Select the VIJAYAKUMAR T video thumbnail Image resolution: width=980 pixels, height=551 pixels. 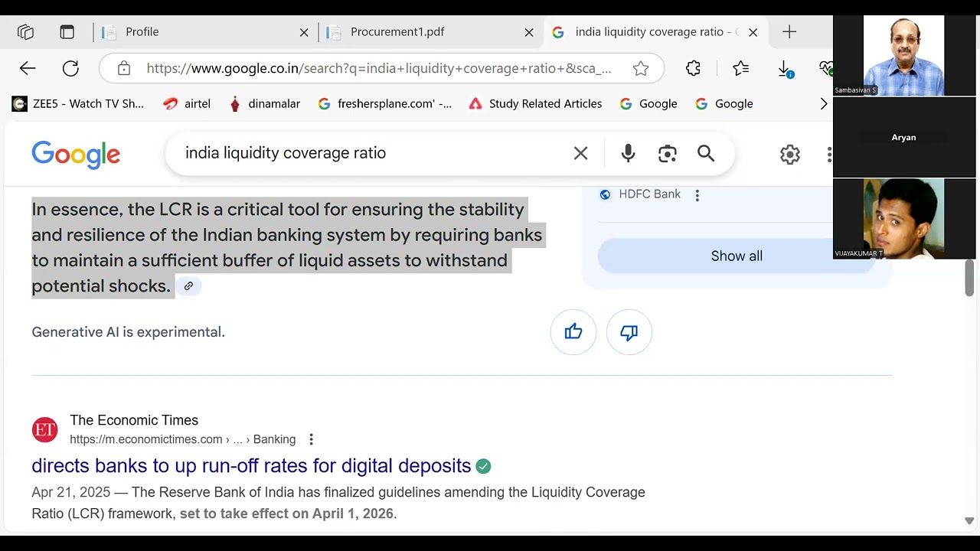(904, 219)
